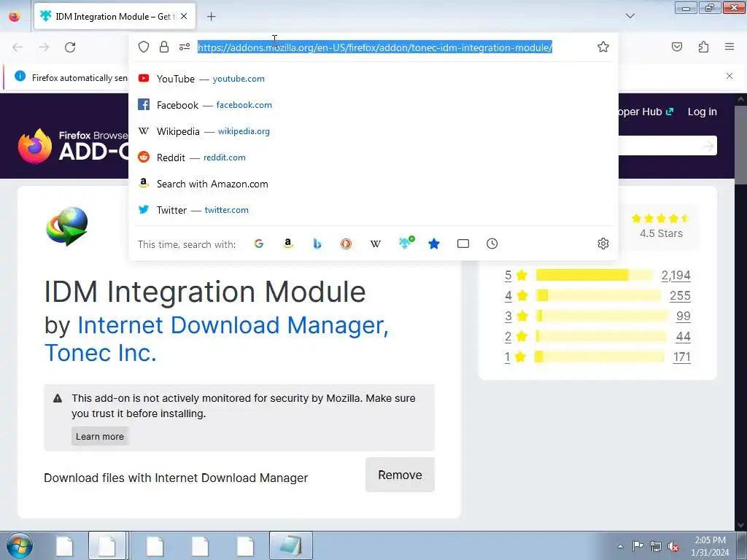The height and width of the screenshot is (560, 747).
Task: Click the 4-star rating bar
Action: [x=598, y=296]
